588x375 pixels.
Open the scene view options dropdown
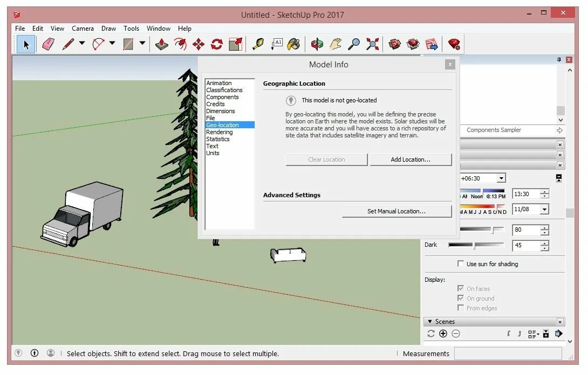point(534,334)
